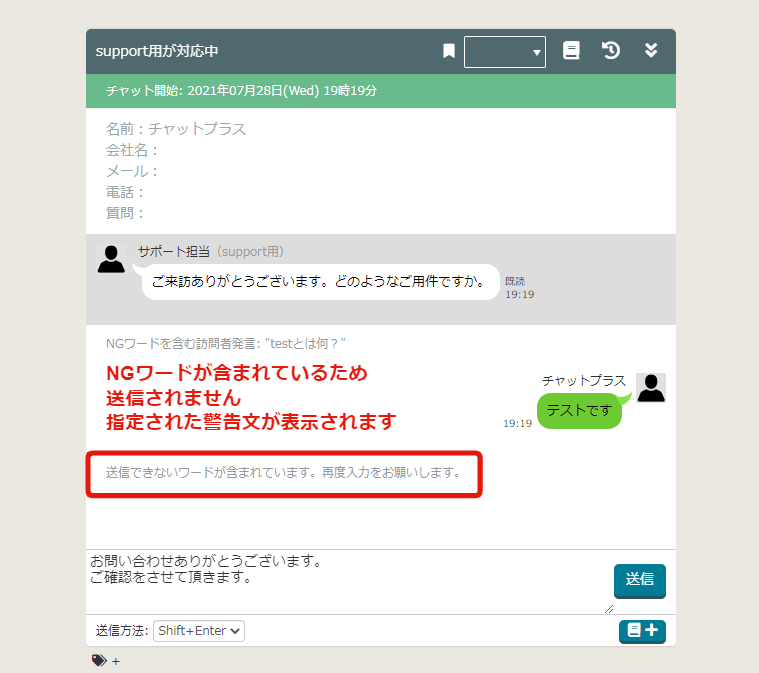The width and height of the screenshot is (759, 673).
Task: Click the 質問 field label
Action: click(x=125, y=213)
